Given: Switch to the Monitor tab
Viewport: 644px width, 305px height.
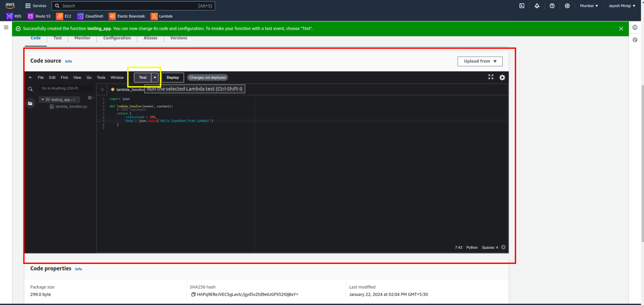Looking at the screenshot, I should pyautogui.click(x=82, y=38).
